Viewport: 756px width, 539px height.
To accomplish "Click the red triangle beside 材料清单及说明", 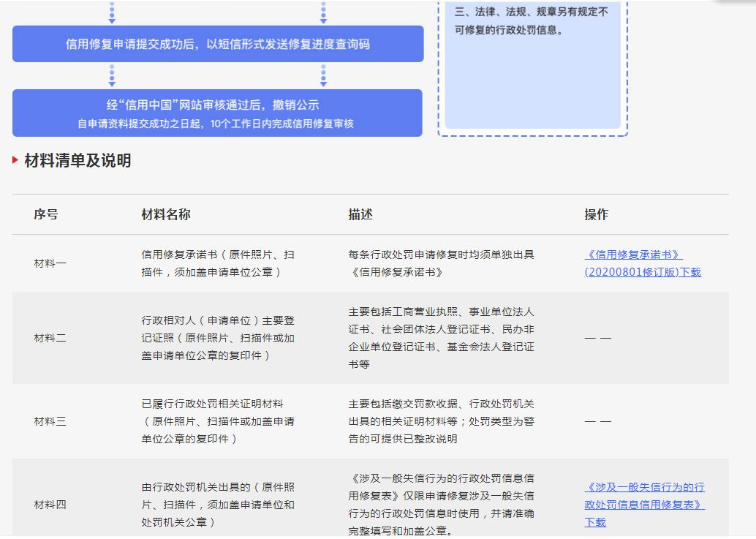I will point(15,160).
